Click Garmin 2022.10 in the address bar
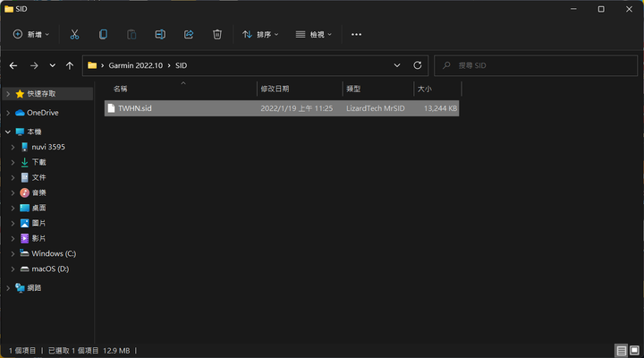Image resolution: width=644 pixels, height=358 pixels. [x=136, y=65]
